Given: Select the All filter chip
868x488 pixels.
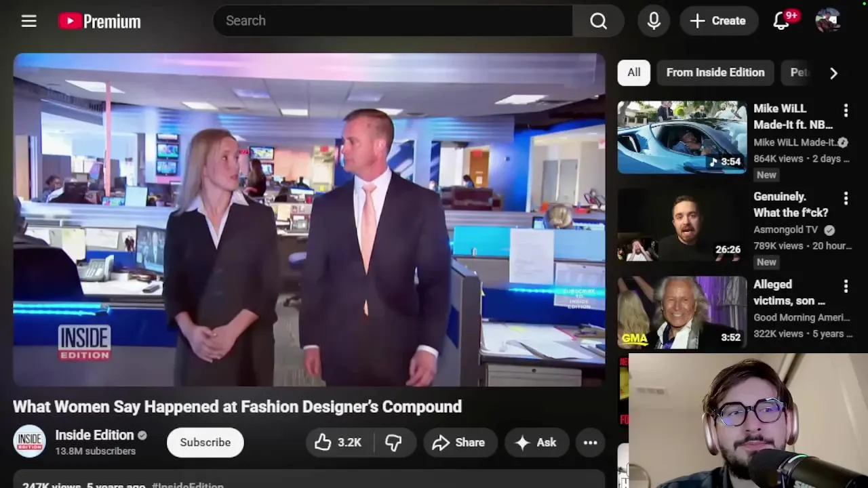Looking at the screenshot, I should click(633, 73).
